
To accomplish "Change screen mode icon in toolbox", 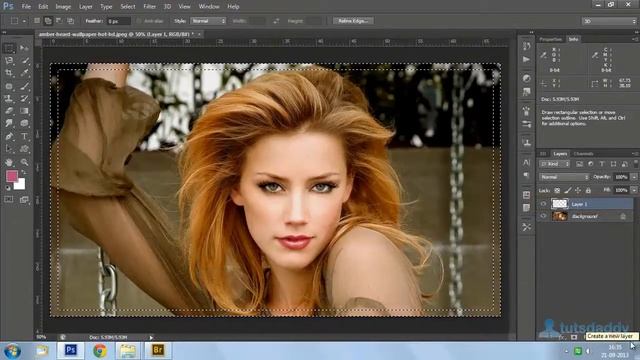I will (24, 200).
